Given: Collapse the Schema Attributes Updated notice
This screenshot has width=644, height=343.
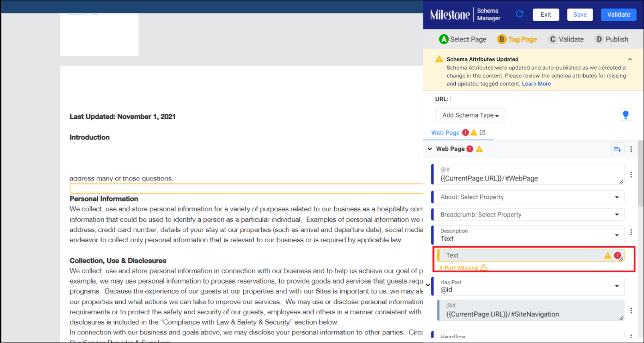Looking at the screenshot, I should [x=630, y=59].
